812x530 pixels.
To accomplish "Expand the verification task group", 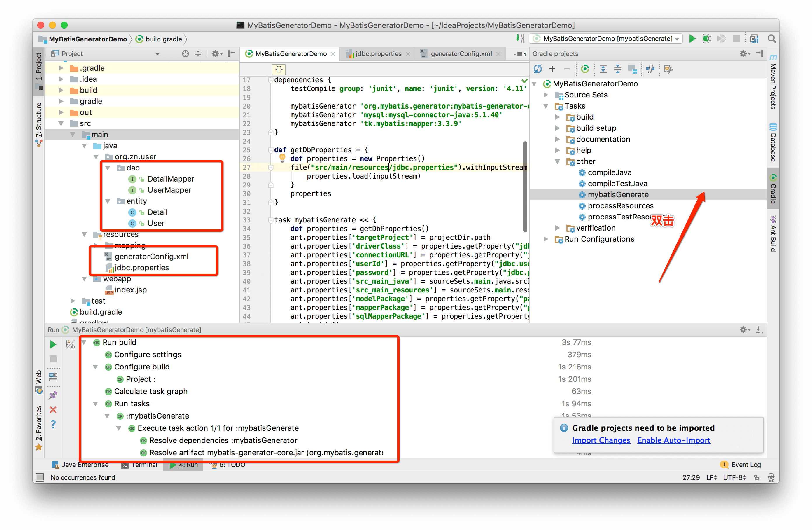I will 557,228.
